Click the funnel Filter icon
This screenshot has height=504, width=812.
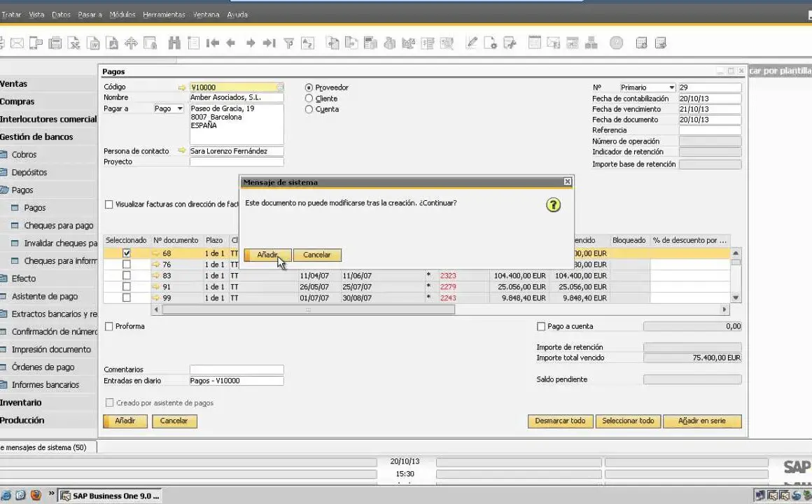289,43
